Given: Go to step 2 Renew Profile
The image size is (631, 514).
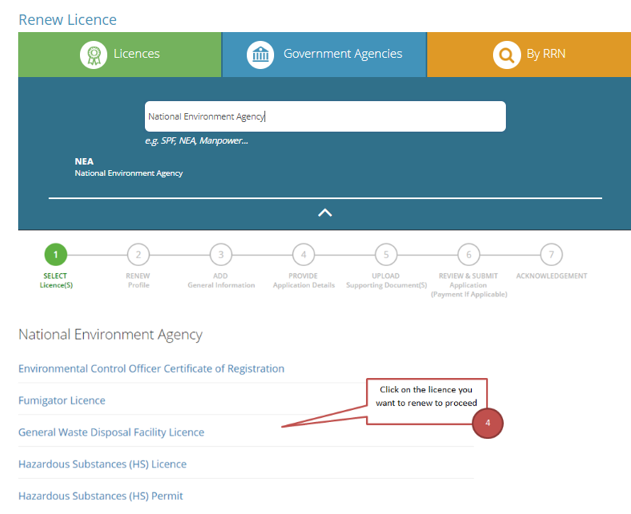Looking at the screenshot, I should [138, 254].
